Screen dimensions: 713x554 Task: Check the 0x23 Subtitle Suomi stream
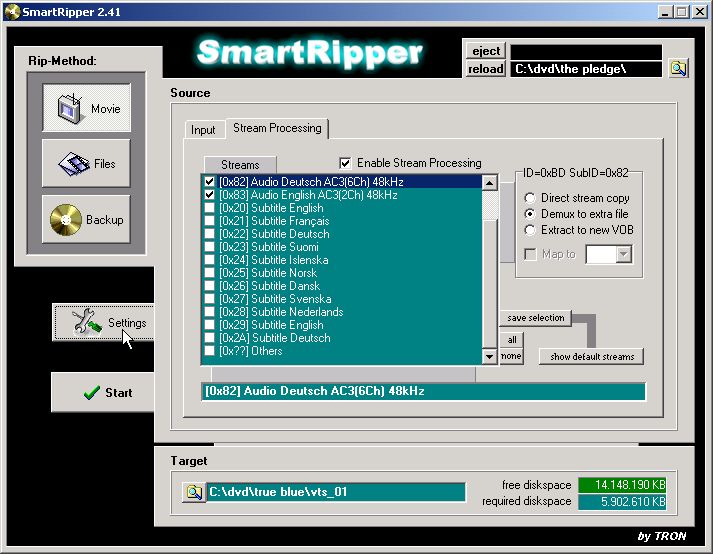point(209,247)
